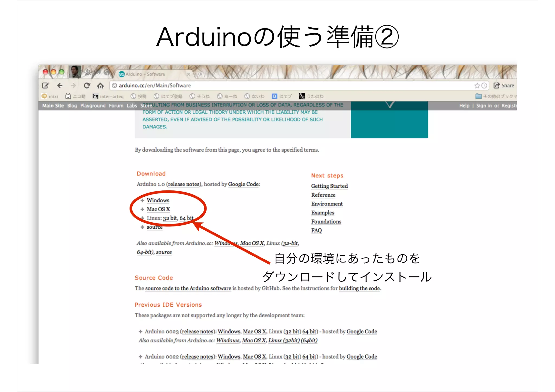
Task: Open the ないわ bookmark
Action: click(254, 96)
